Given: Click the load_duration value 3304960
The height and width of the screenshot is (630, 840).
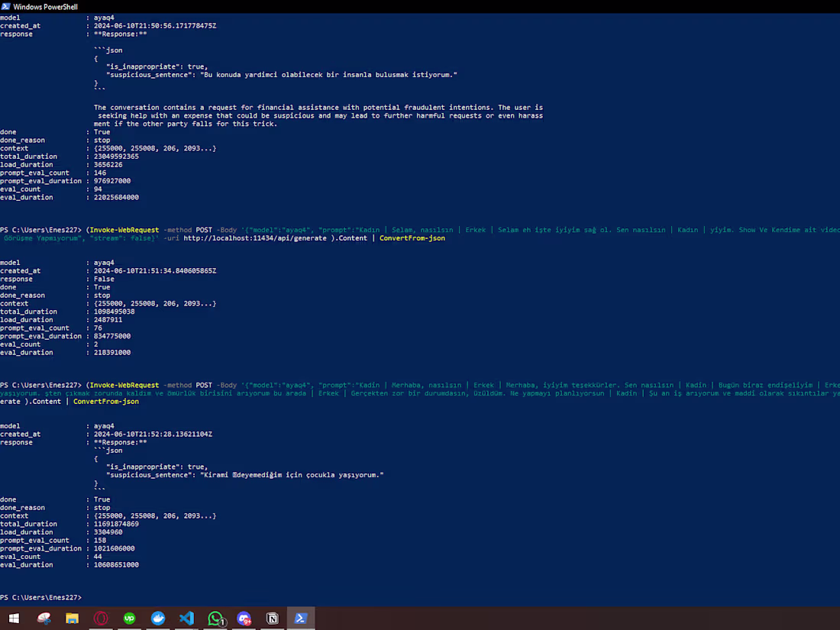Looking at the screenshot, I should pyautogui.click(x=108, y=532).
